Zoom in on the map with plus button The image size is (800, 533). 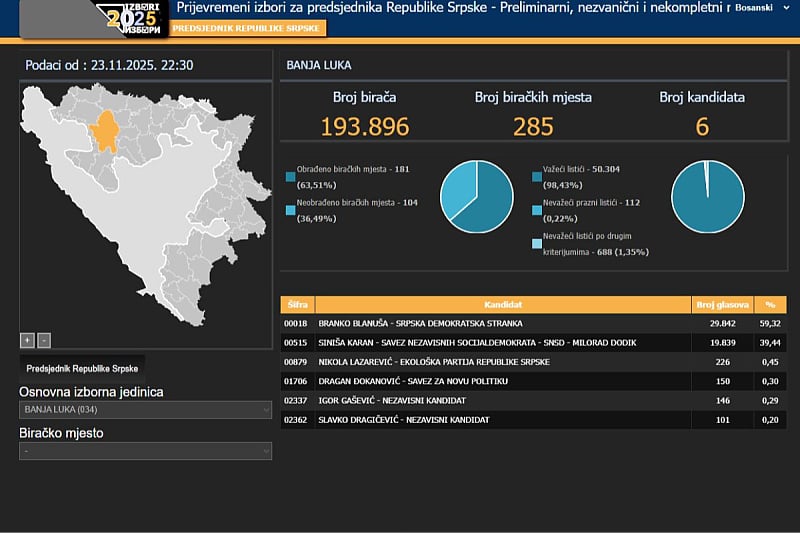(x=27, y=340)
